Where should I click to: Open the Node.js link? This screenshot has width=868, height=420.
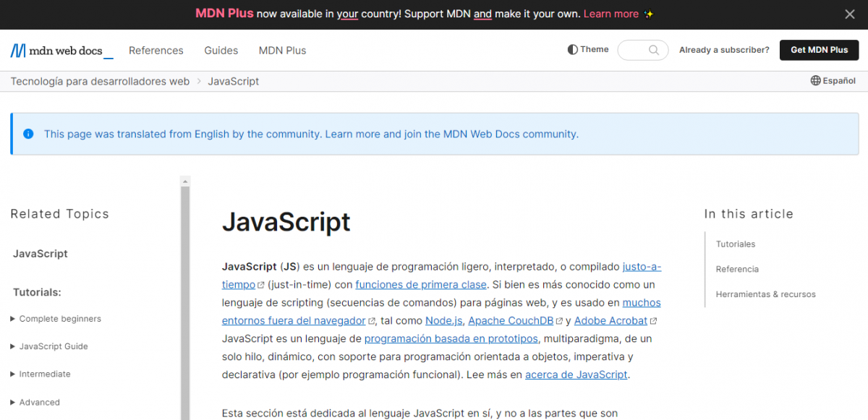click(x=443, y=321)
